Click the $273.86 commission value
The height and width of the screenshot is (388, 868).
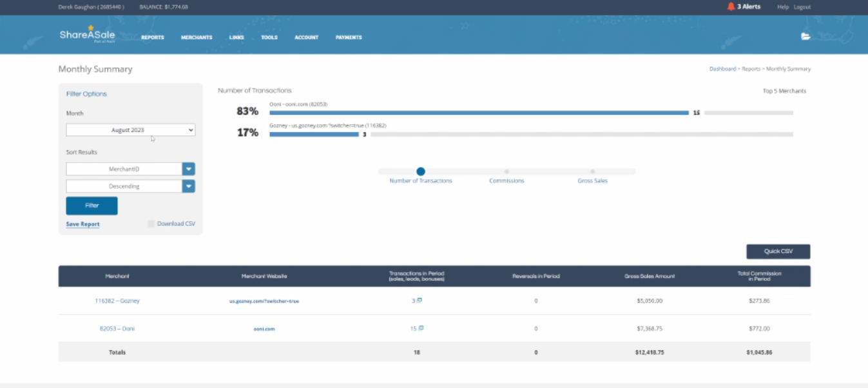point(760,301)
